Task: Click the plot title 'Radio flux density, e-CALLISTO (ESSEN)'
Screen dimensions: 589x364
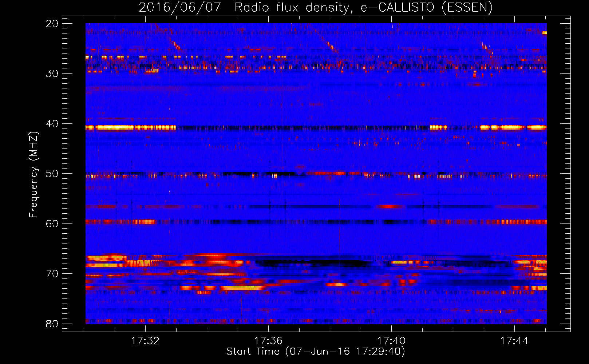Action: pyautogui.click(x=363, y=7)
